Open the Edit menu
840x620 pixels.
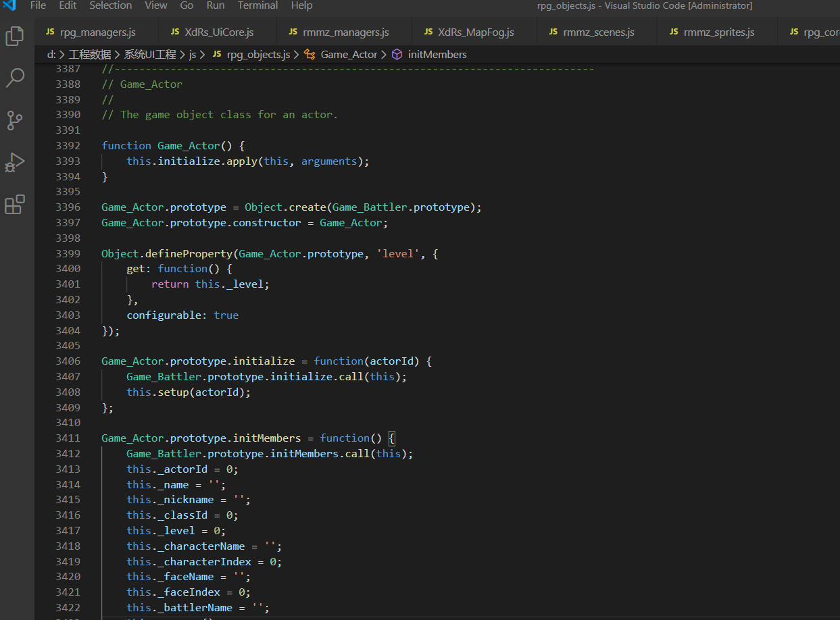click(68, 5)
